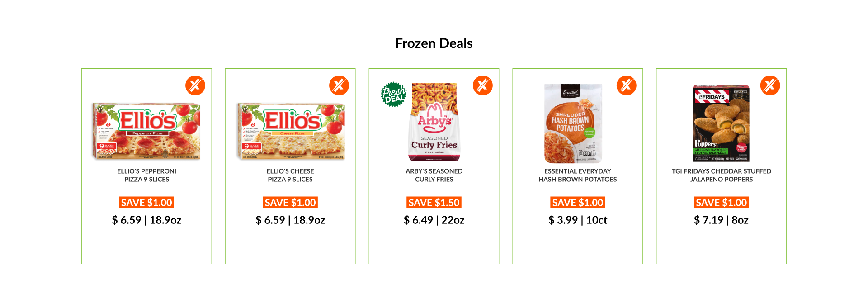Open Ellio's Pepperoni Pizza product image
Image resolution: width=868 pixels, height=303 pixels.
tap(146, 132)
